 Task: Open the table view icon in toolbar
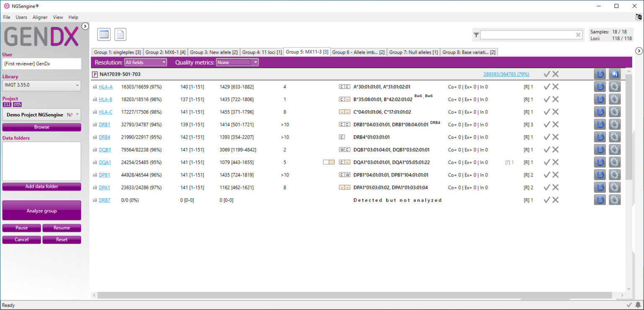[104, 34]
